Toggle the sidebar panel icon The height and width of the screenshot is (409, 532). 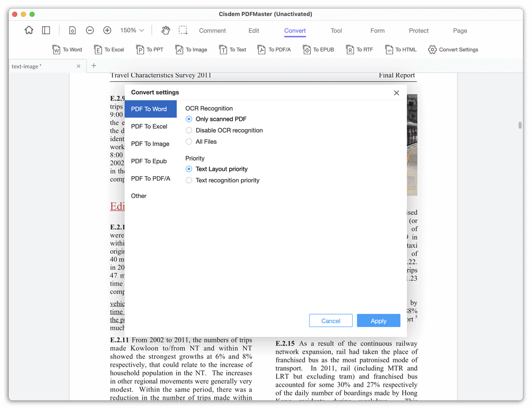point(46,30)
